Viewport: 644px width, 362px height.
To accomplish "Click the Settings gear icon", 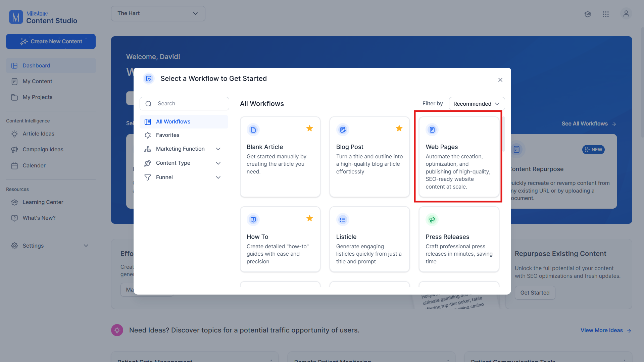I will pyautogui.click(x=14, y=246).
